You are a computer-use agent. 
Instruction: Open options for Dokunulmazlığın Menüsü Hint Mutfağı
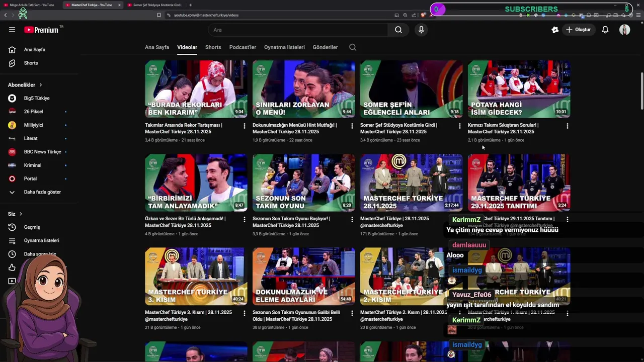[x=352, y=126]
